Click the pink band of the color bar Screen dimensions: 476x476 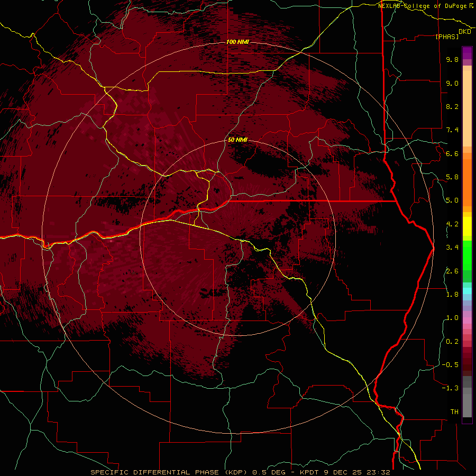pos(467,321)
